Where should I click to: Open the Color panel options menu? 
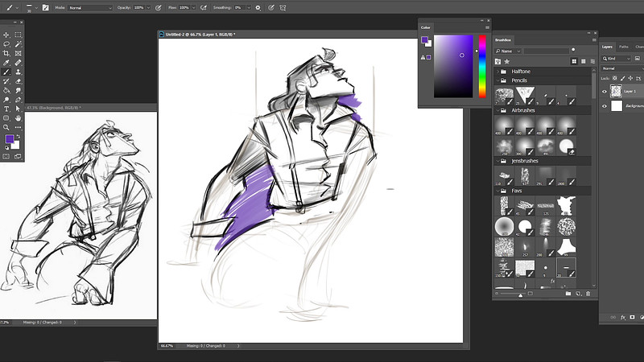[487, 27]
